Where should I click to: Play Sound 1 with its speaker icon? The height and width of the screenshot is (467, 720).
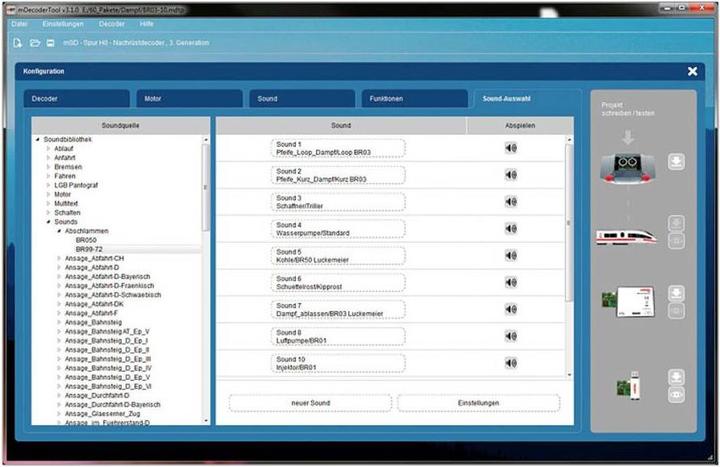[x=510, y=148]
